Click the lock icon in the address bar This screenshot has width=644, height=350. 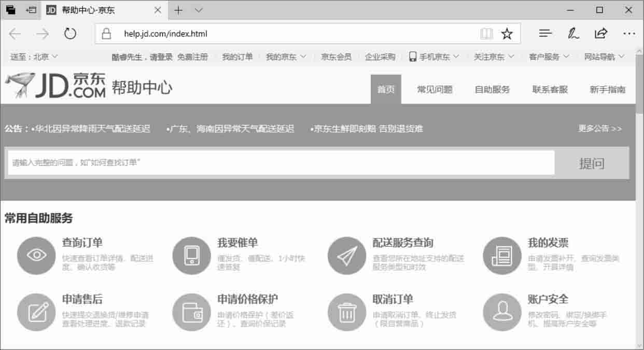106,34
